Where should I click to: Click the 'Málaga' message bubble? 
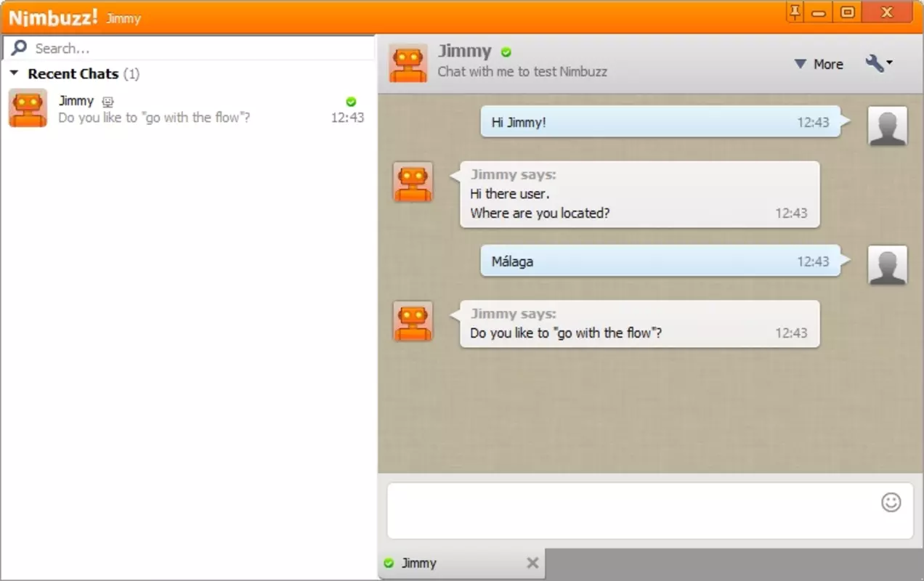(663, 261)
